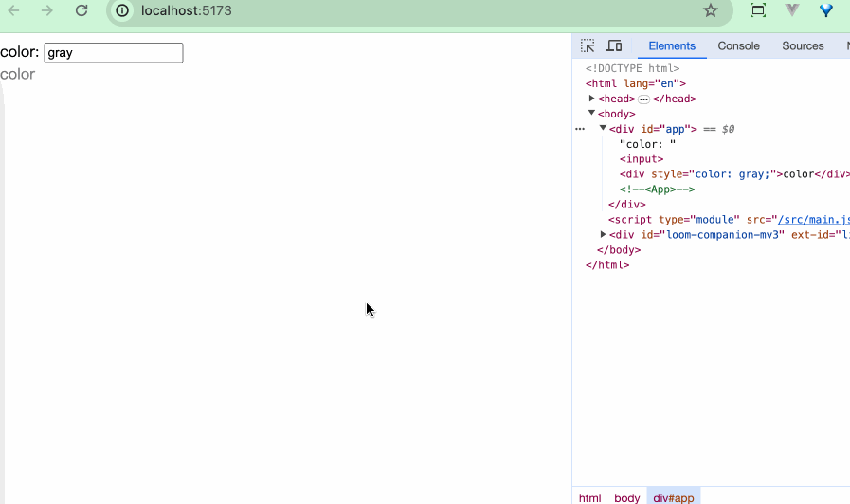The height and width of the screenshot is (504, 850).
Task: View site information icon in address bar
Action: tap(122, 10)
